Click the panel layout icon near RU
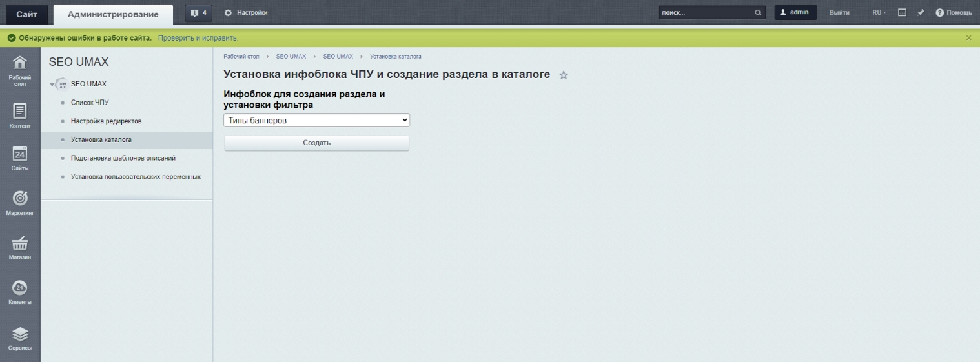The height and width of the screenshot is (362, 980). [x=903, y=12]
